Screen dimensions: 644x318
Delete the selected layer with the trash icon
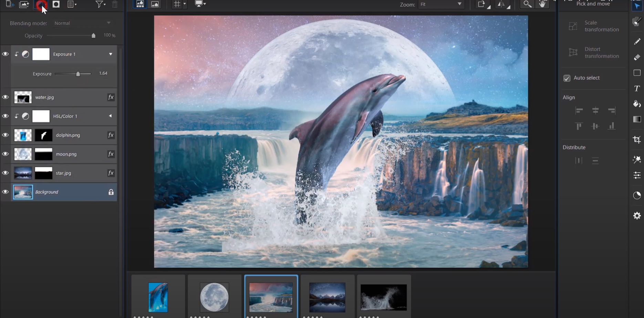[x=115, y=4]
